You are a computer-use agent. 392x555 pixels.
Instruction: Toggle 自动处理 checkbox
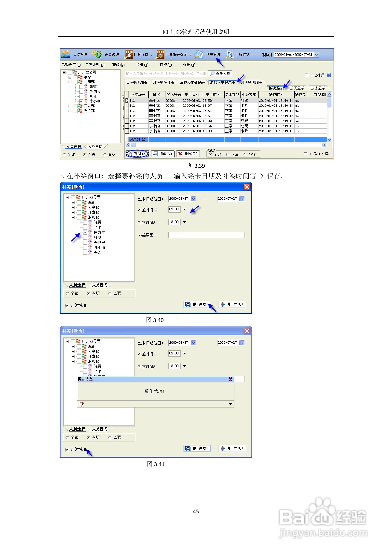307,75
